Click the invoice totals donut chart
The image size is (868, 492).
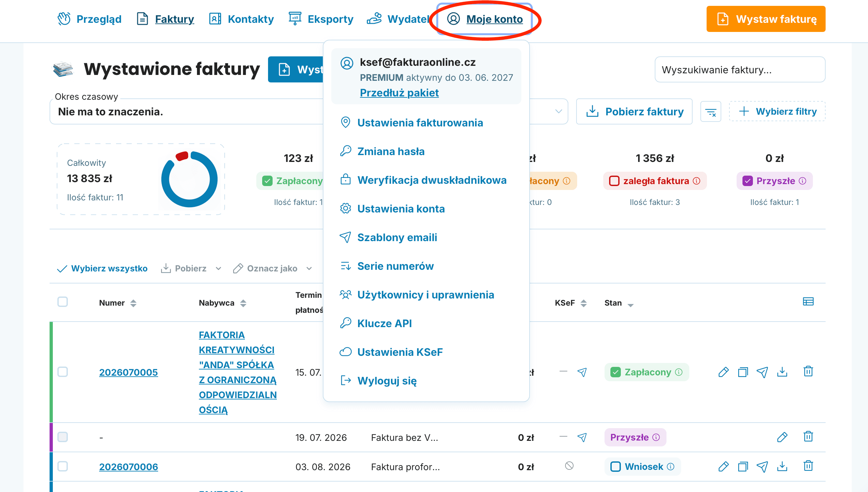pyautogui.click(x=189, y=179)
